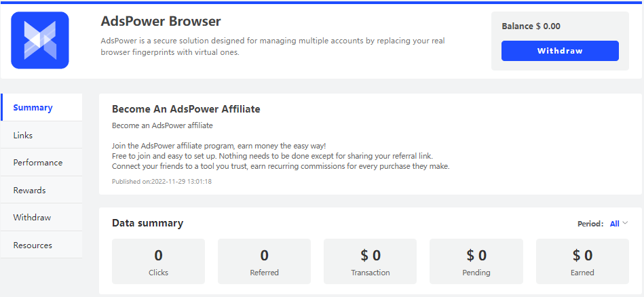Click the 'Join the AdsPower affiliate program' line
644x297 pixels.
(219, 146)
